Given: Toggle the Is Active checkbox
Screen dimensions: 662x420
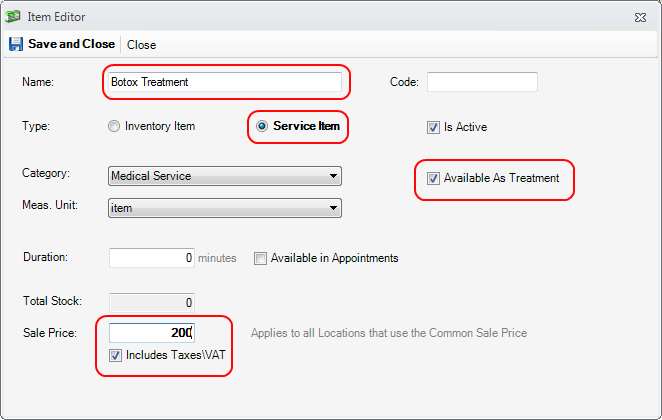Looking at the screenshot, I should pos(433,127).
